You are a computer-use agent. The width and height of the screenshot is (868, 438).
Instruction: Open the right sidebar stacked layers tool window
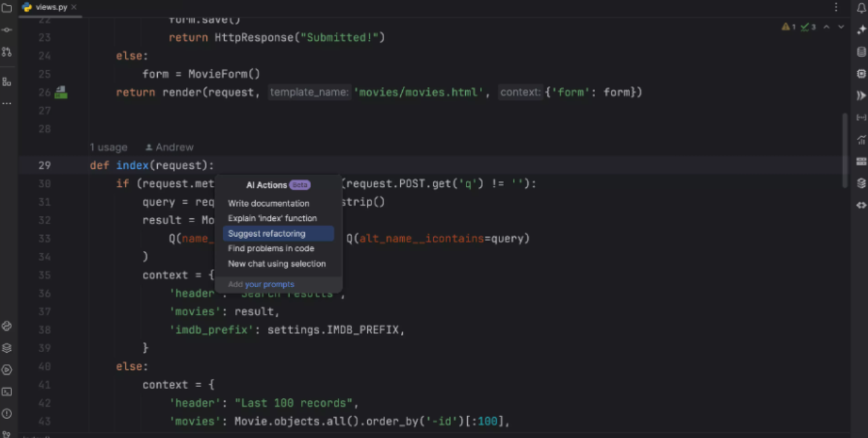click(x=861, y=183)
